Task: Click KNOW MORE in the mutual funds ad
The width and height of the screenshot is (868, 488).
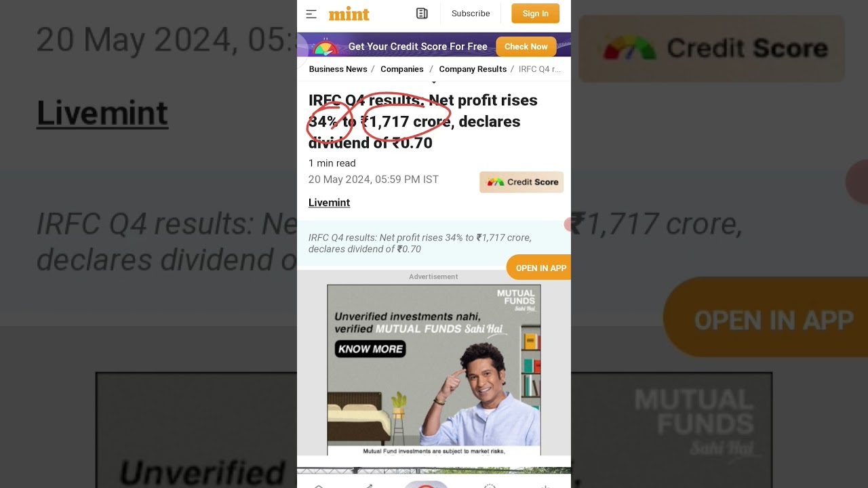Action: pos(370,349)
